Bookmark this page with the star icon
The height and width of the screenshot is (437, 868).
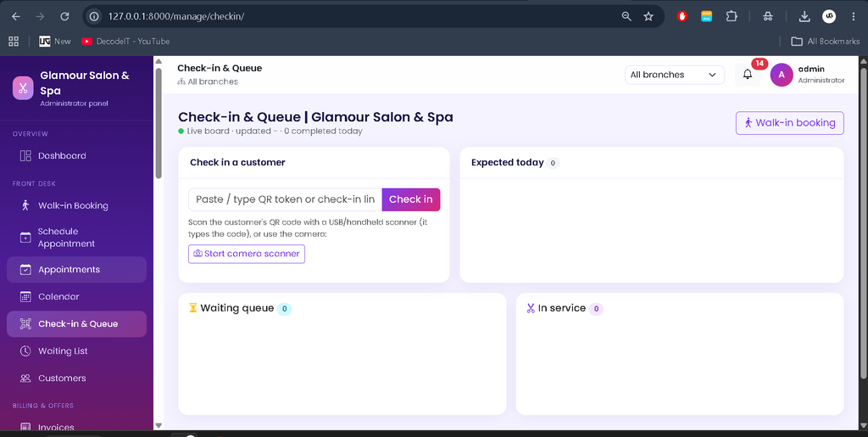pyautogui.click(x=648, y=17)
